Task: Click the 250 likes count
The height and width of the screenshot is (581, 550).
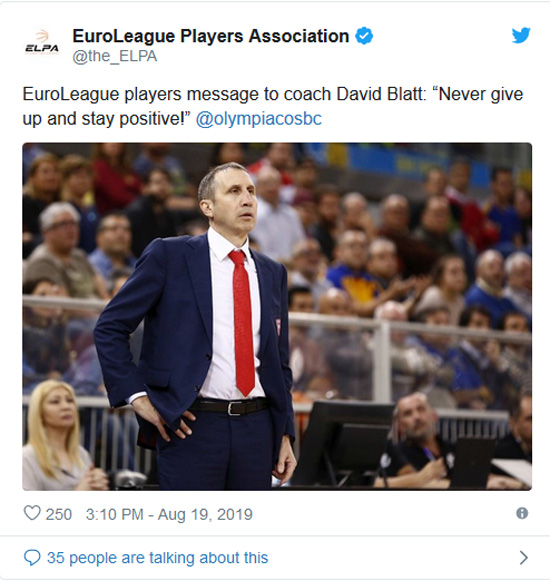Action: 59,514
